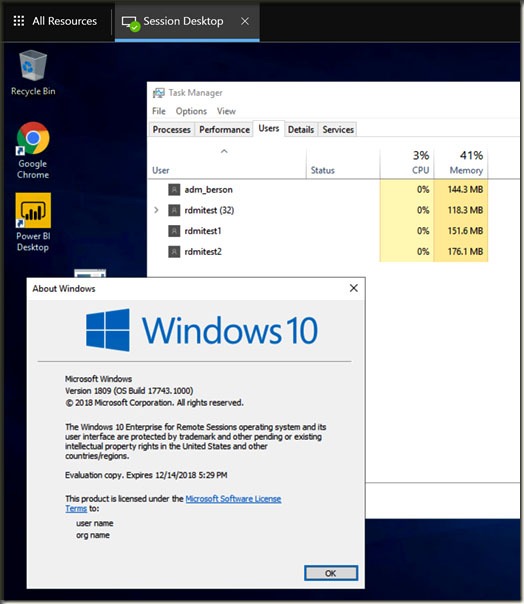Image resolution: width=524 pixels, height=604 pixels.
Task: Close the Session Desktop tab
Action: (245, 21)
